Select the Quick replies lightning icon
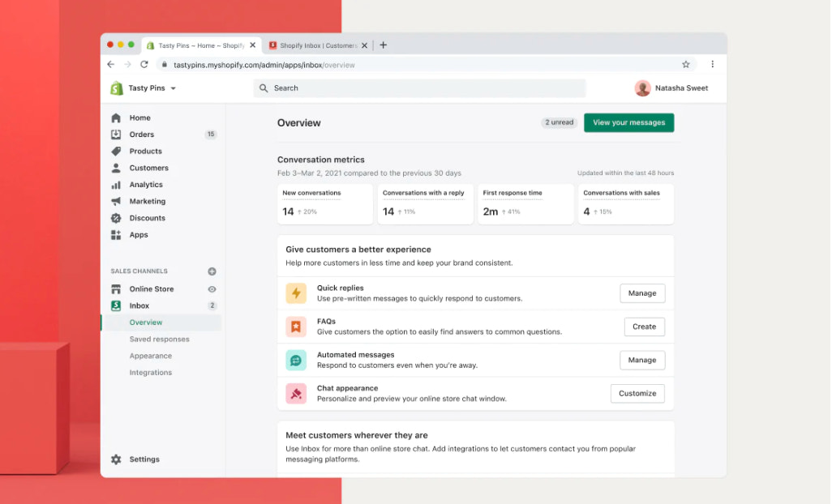The height and width of the screenshot is (504, 832). click(x=296, y=293)
